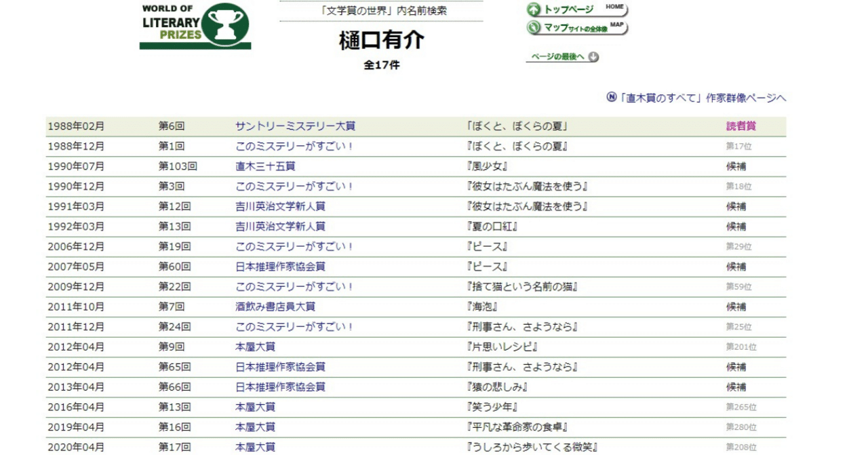Open 本屋大賞 in 第17回 row
Screen dimensions: 868x455
click(255, 447)
